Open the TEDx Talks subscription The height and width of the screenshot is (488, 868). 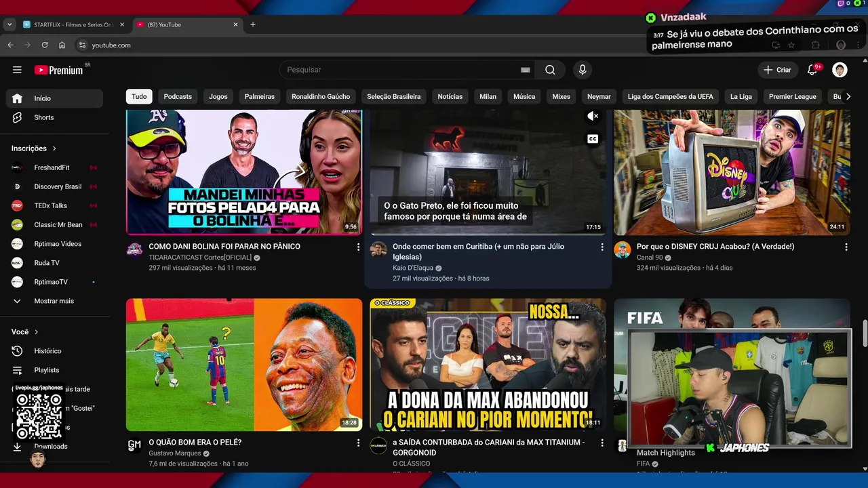pyautogui.click(x=55, y=205)
